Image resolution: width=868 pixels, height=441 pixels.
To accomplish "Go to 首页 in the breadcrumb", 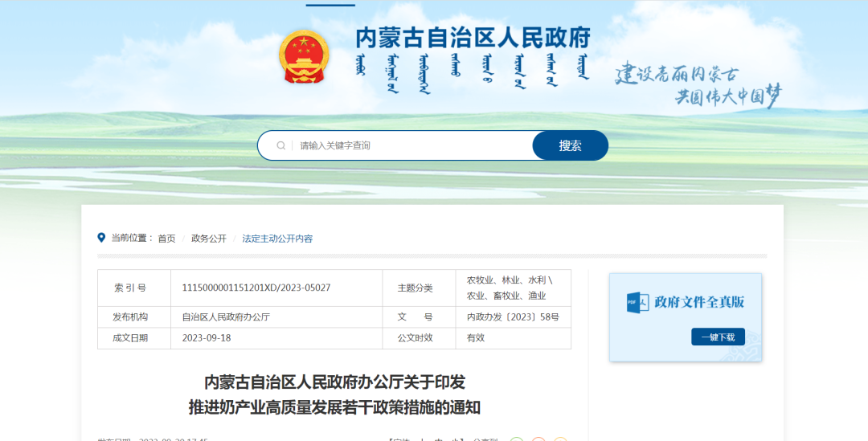I will [166, 239].
